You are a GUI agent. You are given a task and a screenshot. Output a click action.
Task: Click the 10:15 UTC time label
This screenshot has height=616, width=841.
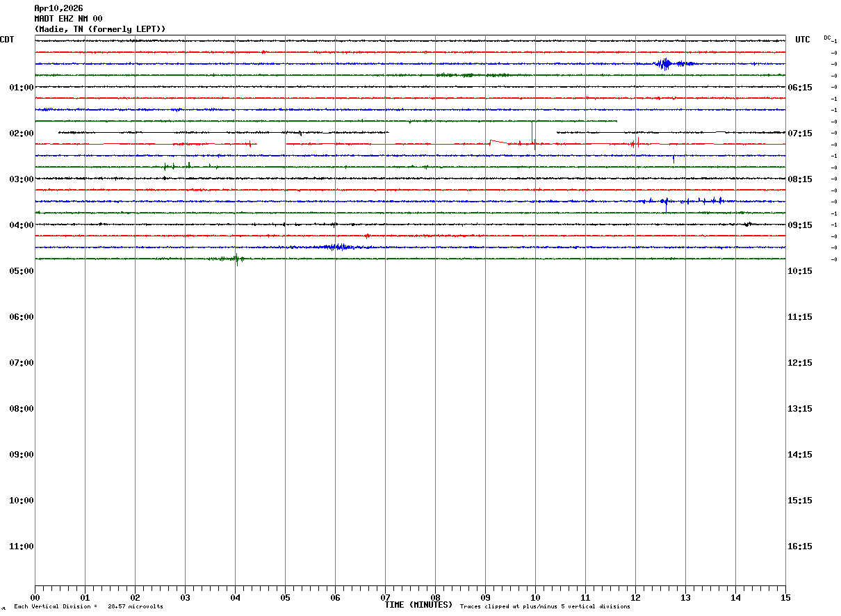point(799,271)
